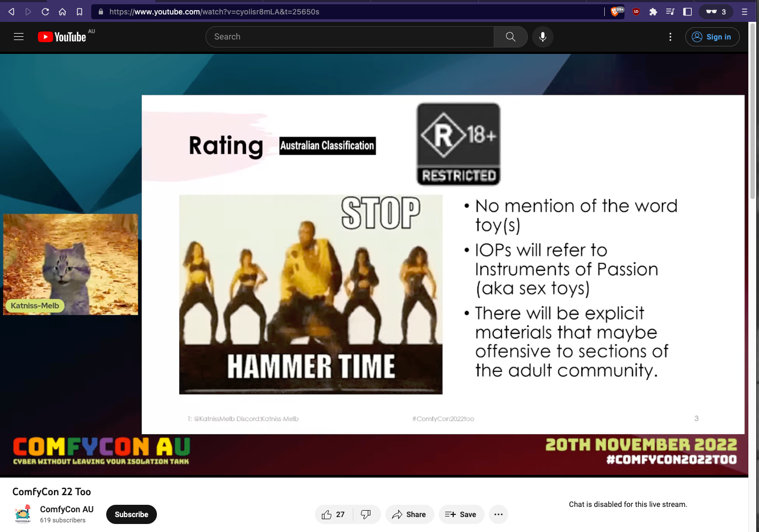The image size is (759, 532).
Task: Click the search magnifier button
Action: click(x=510, y=37)
